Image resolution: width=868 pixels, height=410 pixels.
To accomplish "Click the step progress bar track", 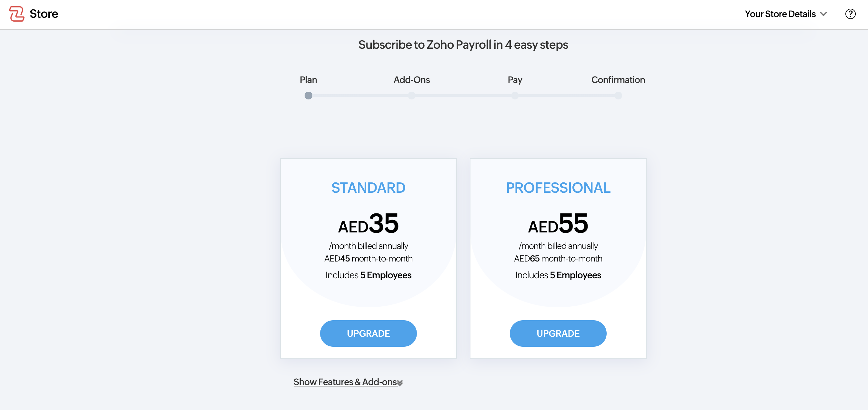I will point(463,96).
